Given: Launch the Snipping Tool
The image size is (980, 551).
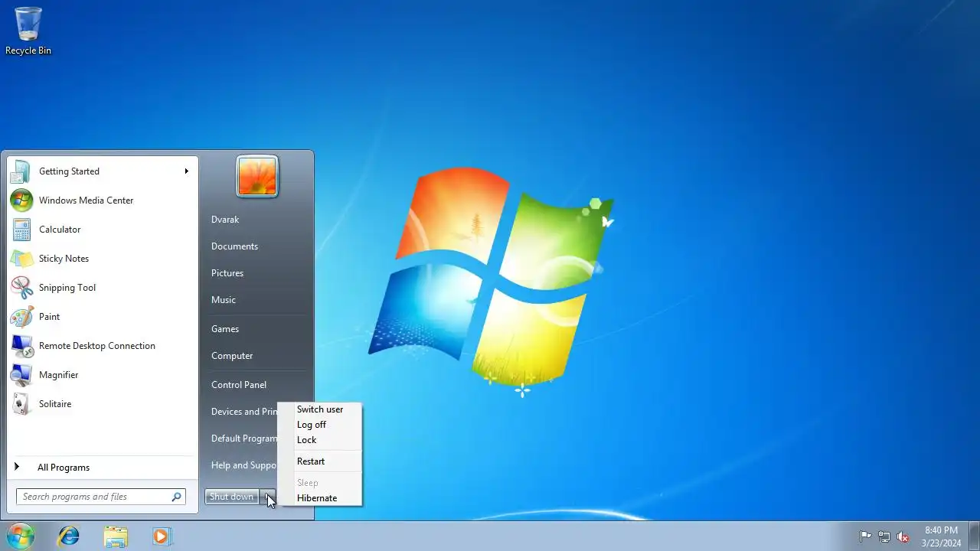Looking at the screenshot, I should click(103, 288).
